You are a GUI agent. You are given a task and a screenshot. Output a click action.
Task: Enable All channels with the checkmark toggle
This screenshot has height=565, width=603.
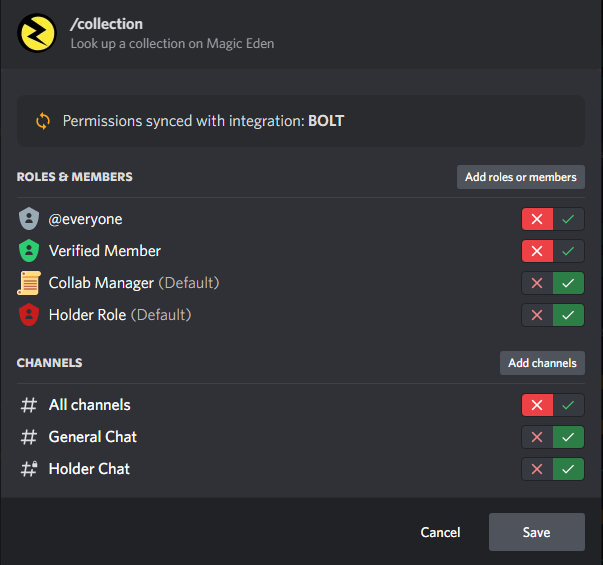(568, 405)
